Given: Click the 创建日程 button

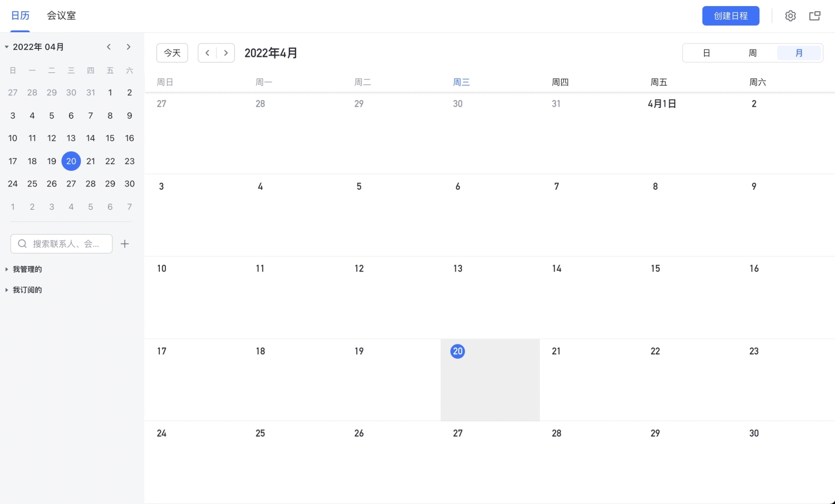Looking at the screenshot, I should coord(731,16).
